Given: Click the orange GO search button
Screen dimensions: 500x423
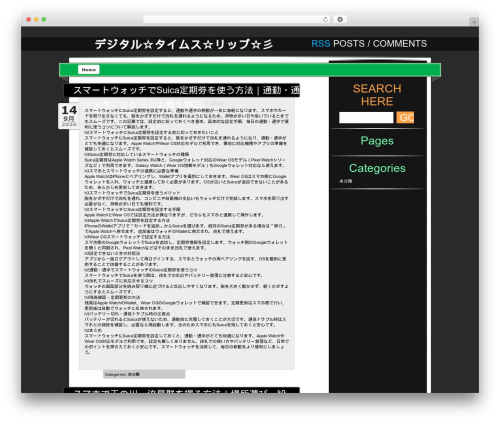Looking at the screenshot, I should (x=405, y=117).
